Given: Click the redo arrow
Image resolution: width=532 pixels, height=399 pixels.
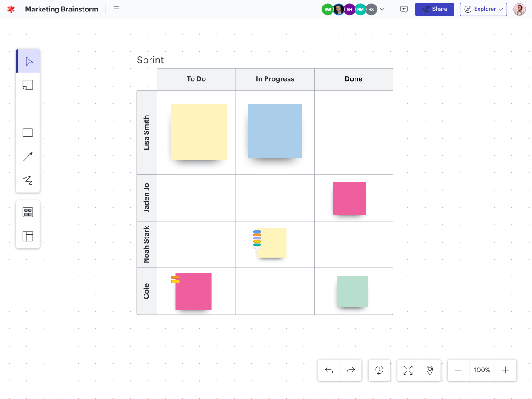Looking at the screenshot, I should [351, 370].
